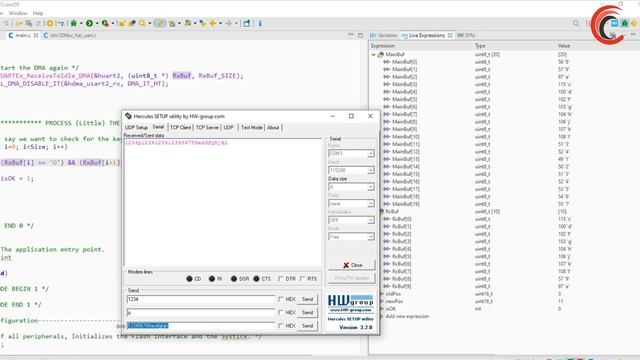The width and height of the screenshot is (640, 360).
Task: Open the Handshake dropdown
Action: coord(371,220)
